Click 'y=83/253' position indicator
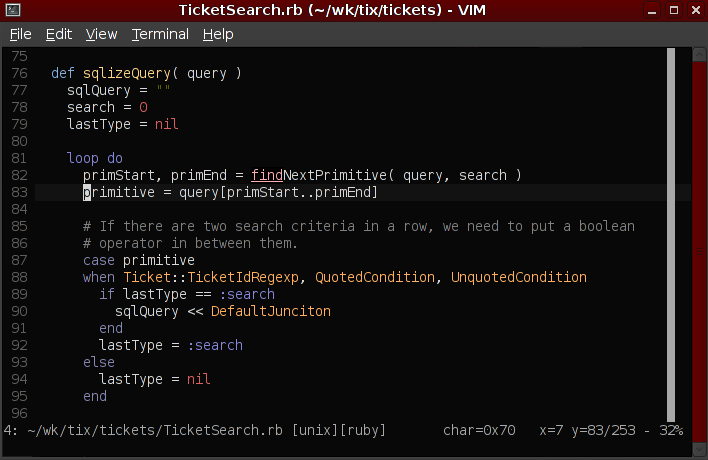This screenshot has width=708, height=460. [x=603, y=430]
